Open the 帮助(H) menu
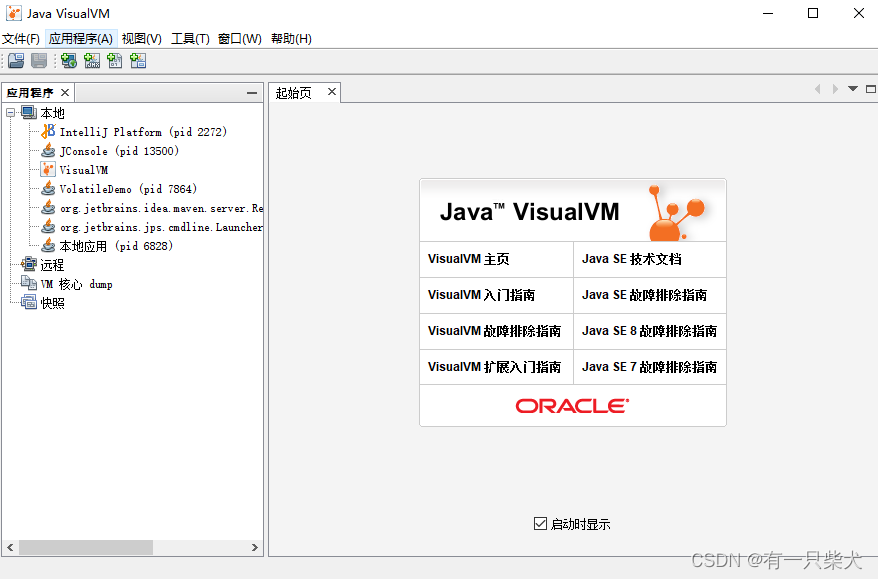The image size is (878, 579). (x=291, y=39)
